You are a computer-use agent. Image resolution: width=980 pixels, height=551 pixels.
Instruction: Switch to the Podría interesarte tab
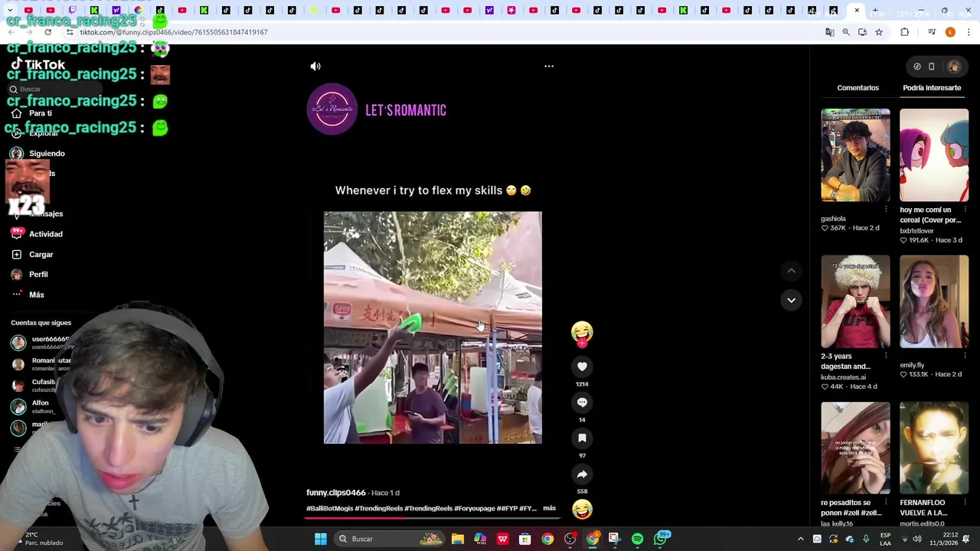[x=932, y=88]
